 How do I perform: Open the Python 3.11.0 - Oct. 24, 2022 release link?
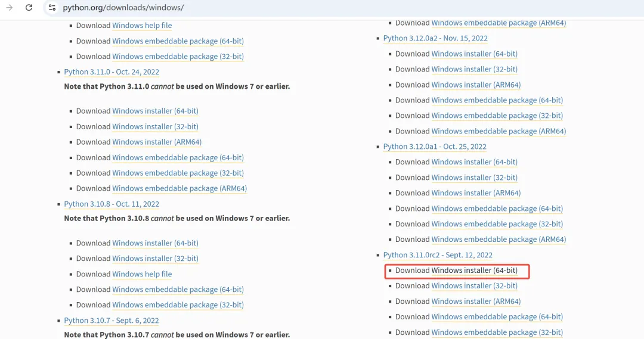click(112, 72)
